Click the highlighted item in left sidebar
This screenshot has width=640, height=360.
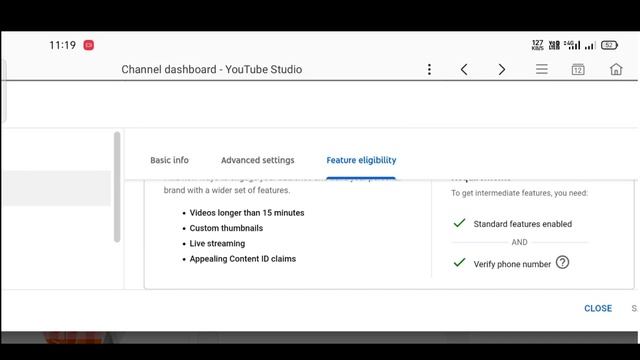56,188
